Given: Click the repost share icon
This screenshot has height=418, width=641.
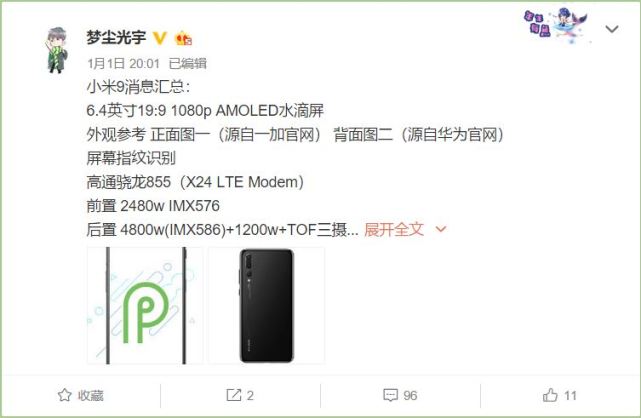Looking at the screenshot, I should point(233,395).
